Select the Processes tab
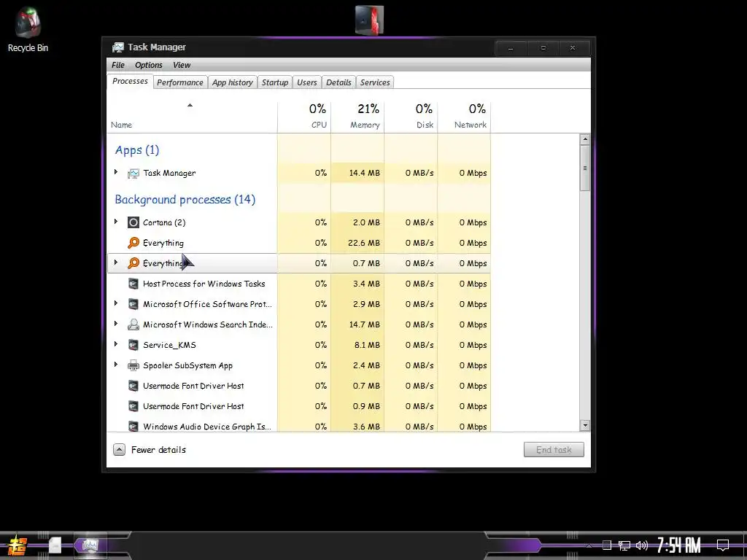The width and height of the screenshot is (747, 560). [x=130, y=82]
